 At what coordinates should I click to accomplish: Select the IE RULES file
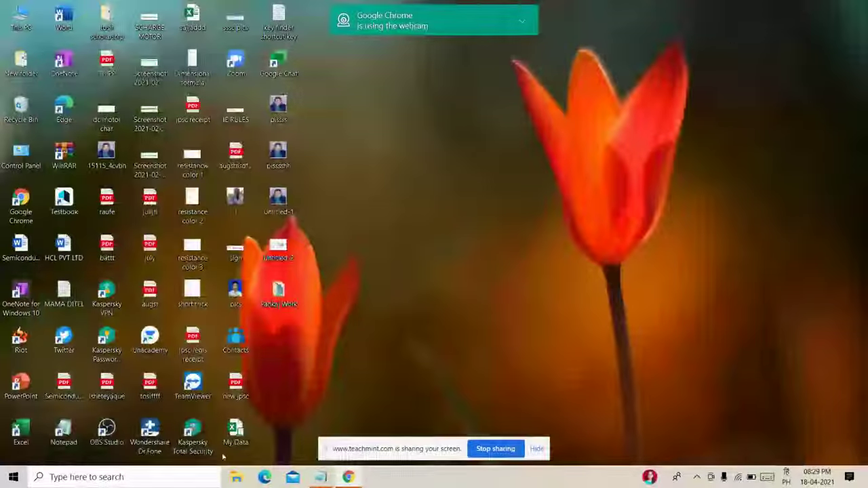click(x=235, y=113)
